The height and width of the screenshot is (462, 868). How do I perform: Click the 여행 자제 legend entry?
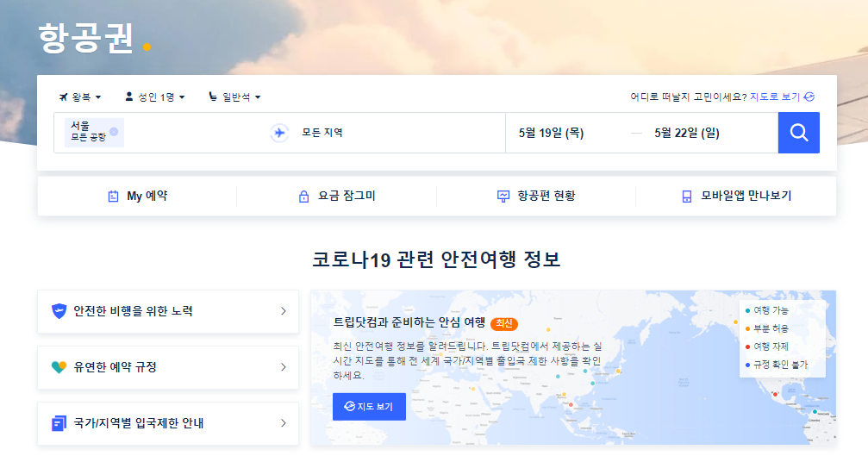pos(767,346)
